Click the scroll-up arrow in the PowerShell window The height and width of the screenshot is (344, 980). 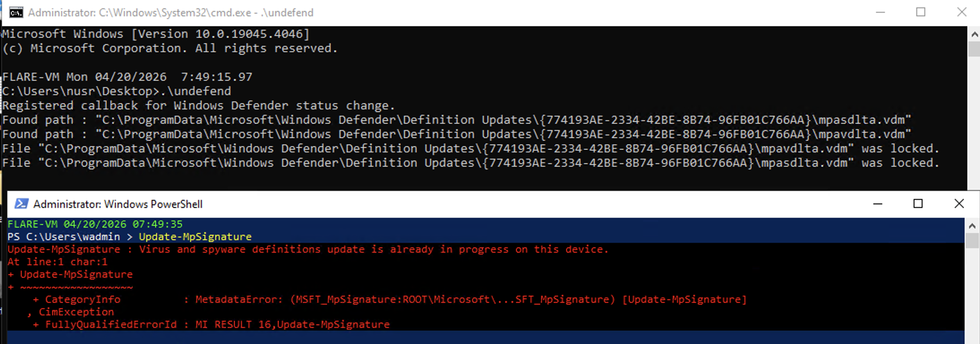click(x=973, y=225)
